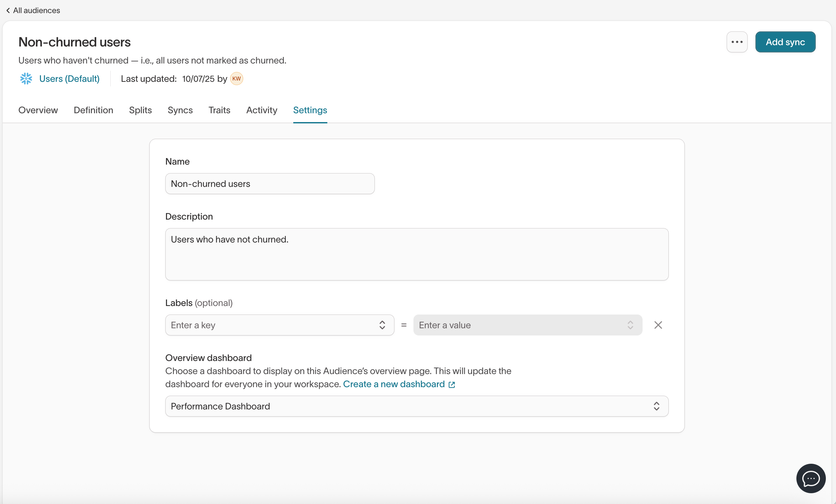Switch to the Definition tab
Screen dimensions: 836x504
pyautogui.click(x=93, y=110)
